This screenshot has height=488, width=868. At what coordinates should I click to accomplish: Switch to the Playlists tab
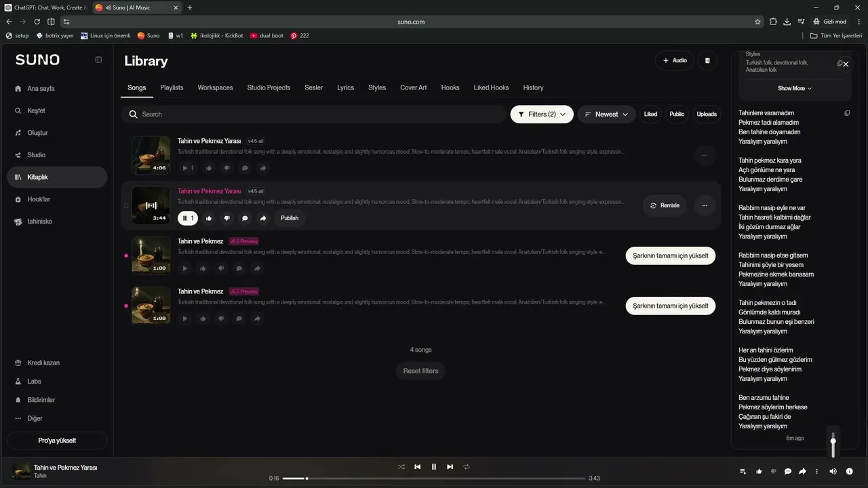tap(172, 88)
